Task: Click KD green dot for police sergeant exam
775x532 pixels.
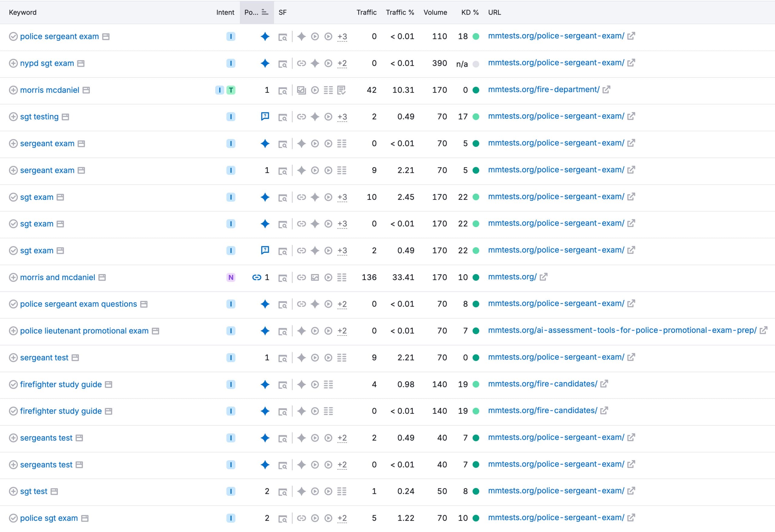Action: [476, 36]
